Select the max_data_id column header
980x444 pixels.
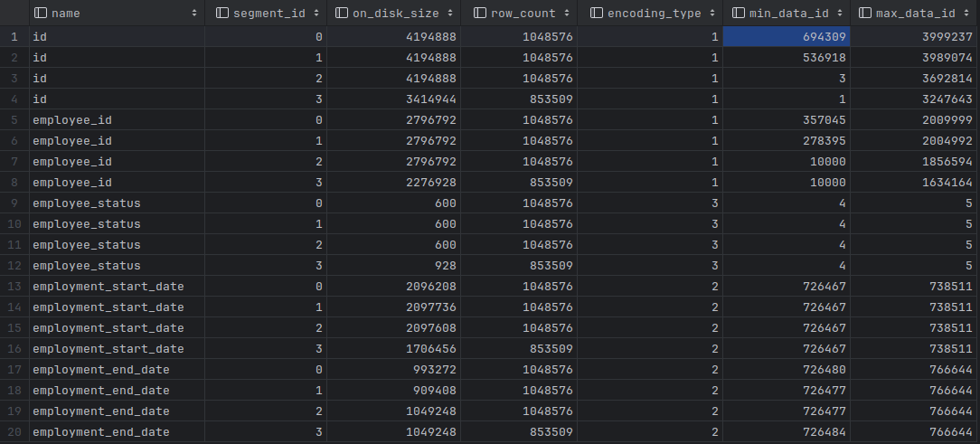tap(915, 13)
